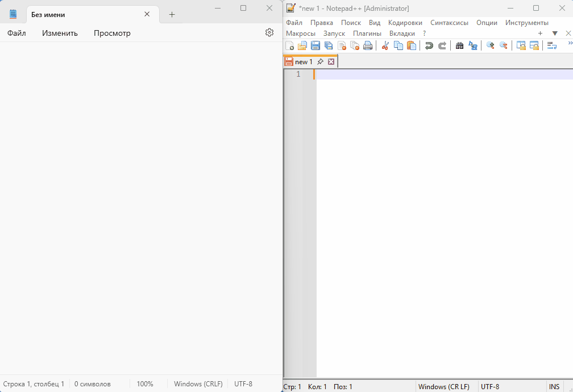This screenshot has height=392, width=573.
Task: Click the Print icon in Notepad++
Action: coord(368,46)
